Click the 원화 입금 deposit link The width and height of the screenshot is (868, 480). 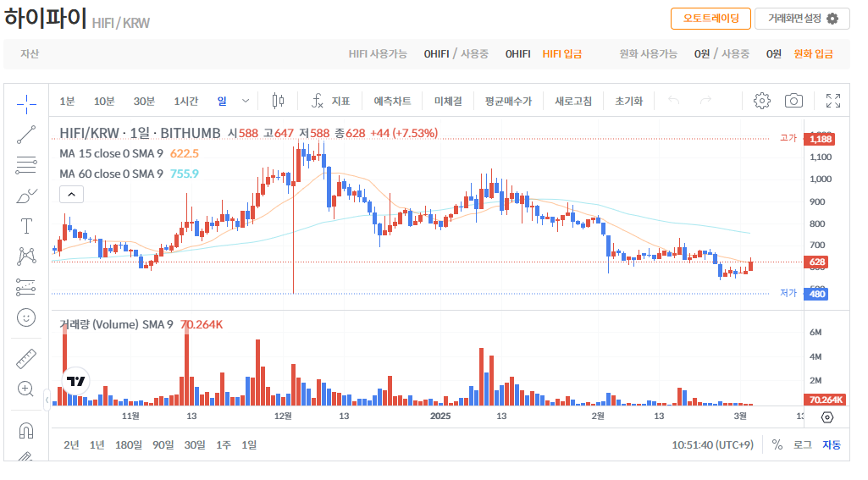[x=813, y=53]
